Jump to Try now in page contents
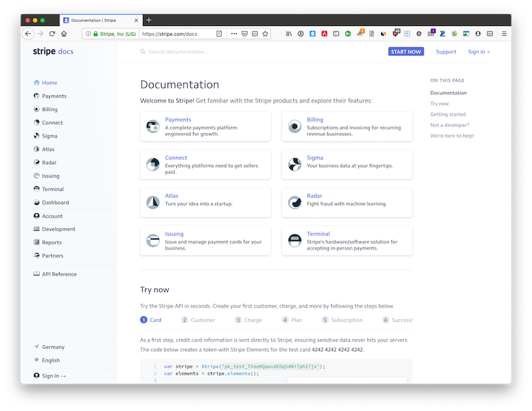 click(x=440, y=104)
